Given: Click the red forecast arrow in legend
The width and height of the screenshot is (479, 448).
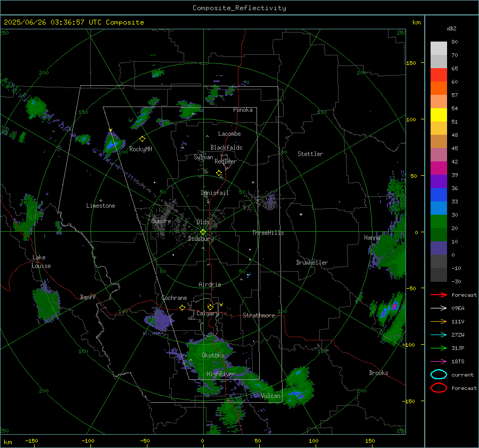Looking at the screenshot, I should [x=439, y=295].
